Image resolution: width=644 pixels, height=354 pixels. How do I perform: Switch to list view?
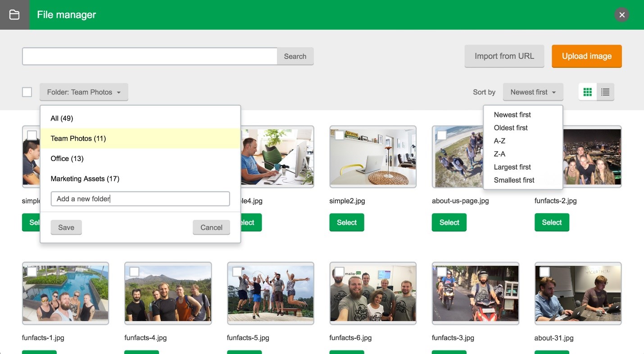point(605,92)
